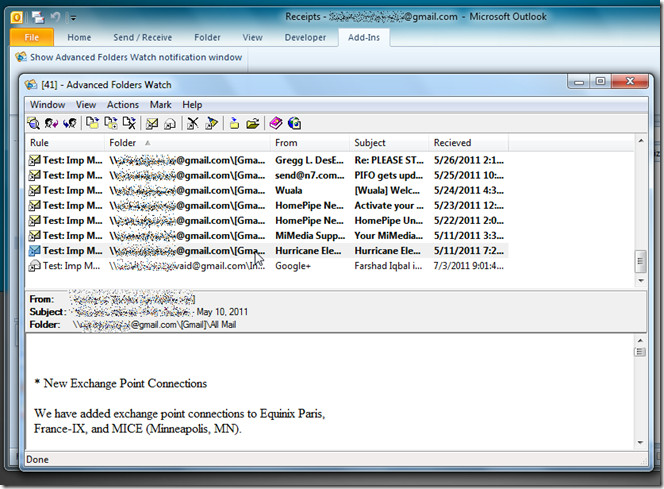Select the 'Your MiMedia...' subject cell

(389, 235)
